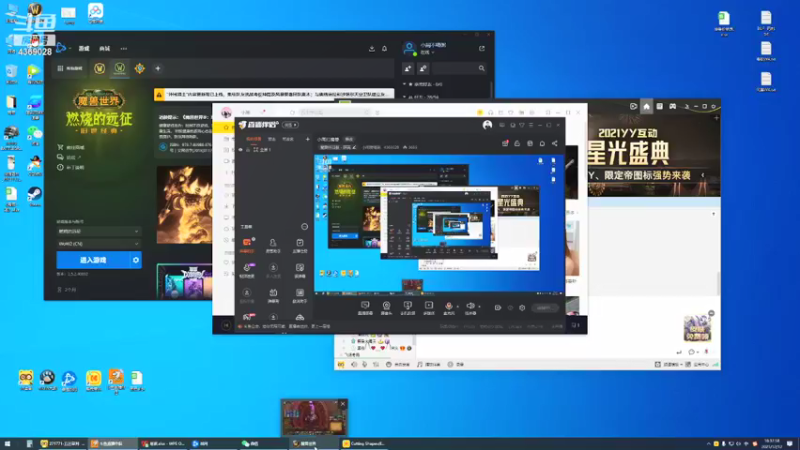Open the streaming app settings gear icon
Viewport: 800px width, 450px height.
click(x=522, y=308)
